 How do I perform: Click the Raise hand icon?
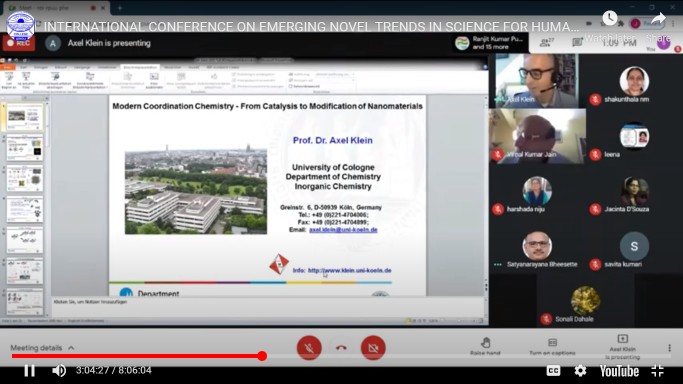tap(486, 343)
